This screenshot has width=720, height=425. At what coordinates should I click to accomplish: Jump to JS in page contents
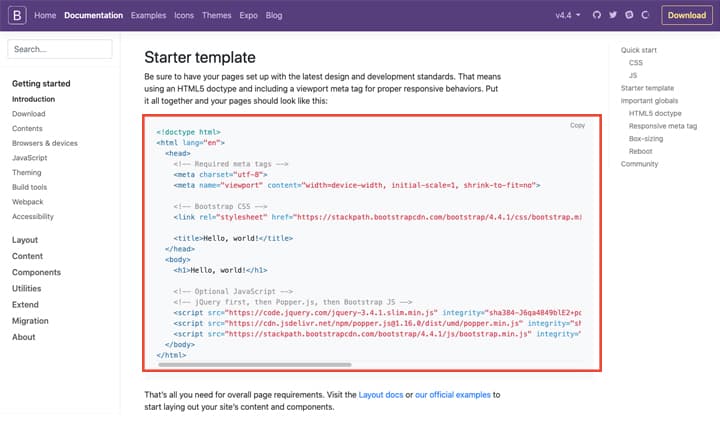click(x=633, y=75)
